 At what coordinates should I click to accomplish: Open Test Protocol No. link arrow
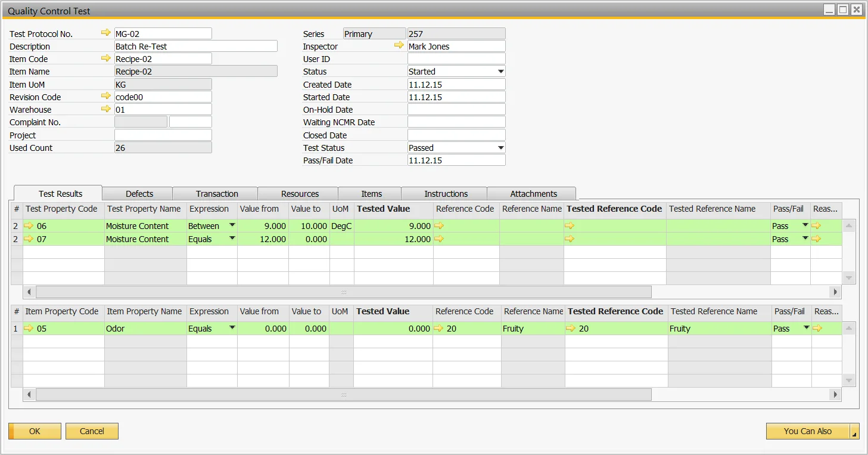click(x=106, y=33)
